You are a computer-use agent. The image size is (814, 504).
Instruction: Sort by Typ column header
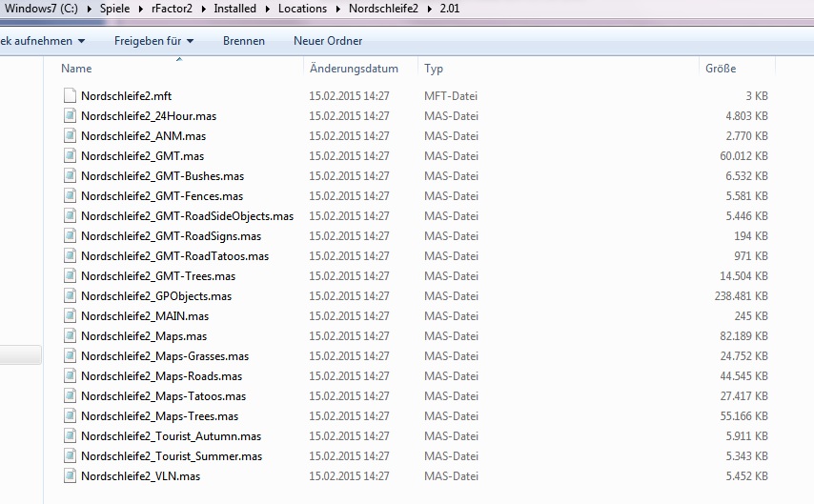pyautogui.click(x=434, y=69)
